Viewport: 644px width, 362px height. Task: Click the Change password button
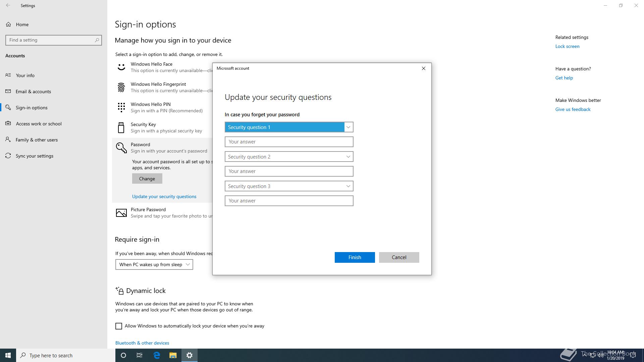pos(147,179)
